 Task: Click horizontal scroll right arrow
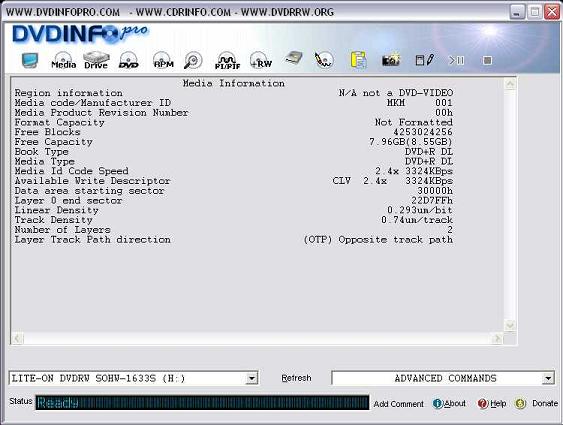tap(497, 338)
